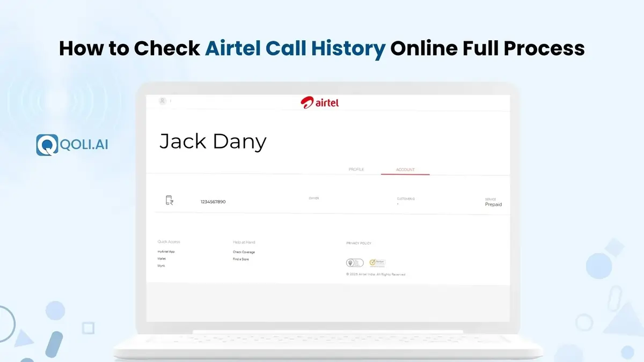
Task: Open the myAirtel App link
Action: point(166,252)
